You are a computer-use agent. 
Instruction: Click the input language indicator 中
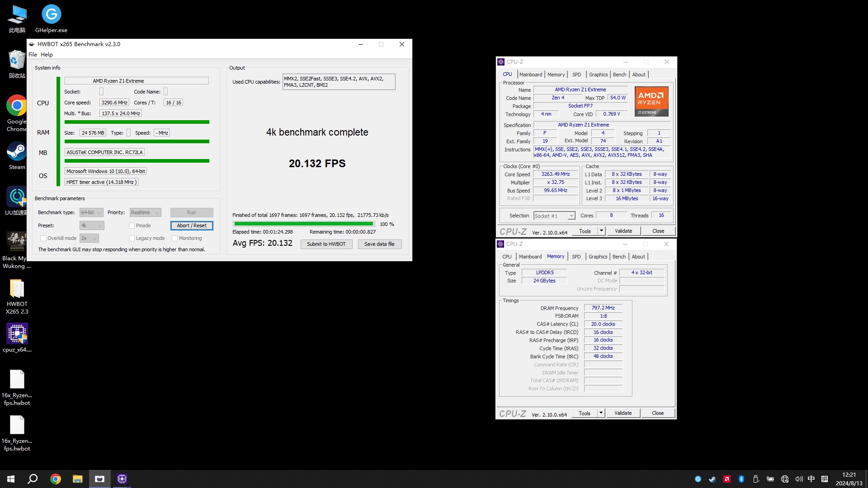[811, 479]
